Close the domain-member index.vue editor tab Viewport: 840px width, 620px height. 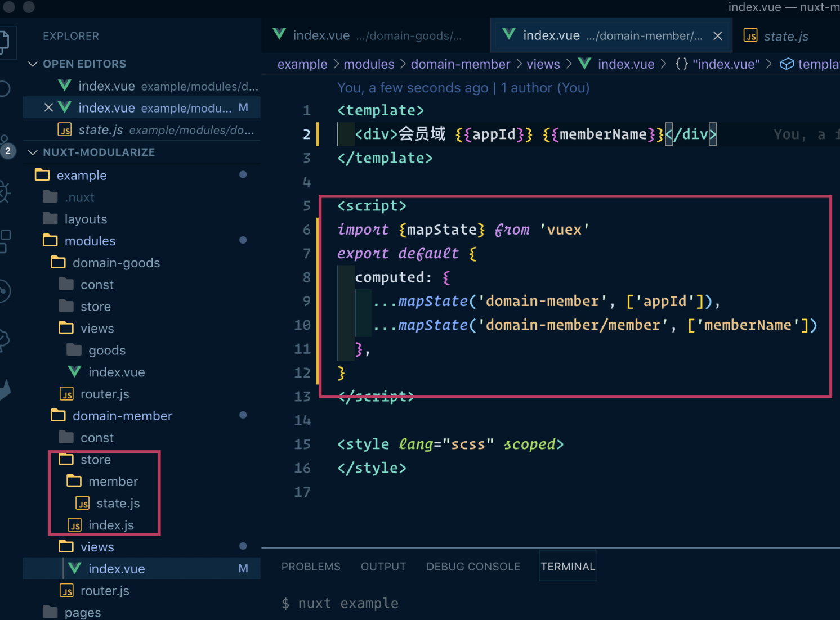[x=718, y=36]
